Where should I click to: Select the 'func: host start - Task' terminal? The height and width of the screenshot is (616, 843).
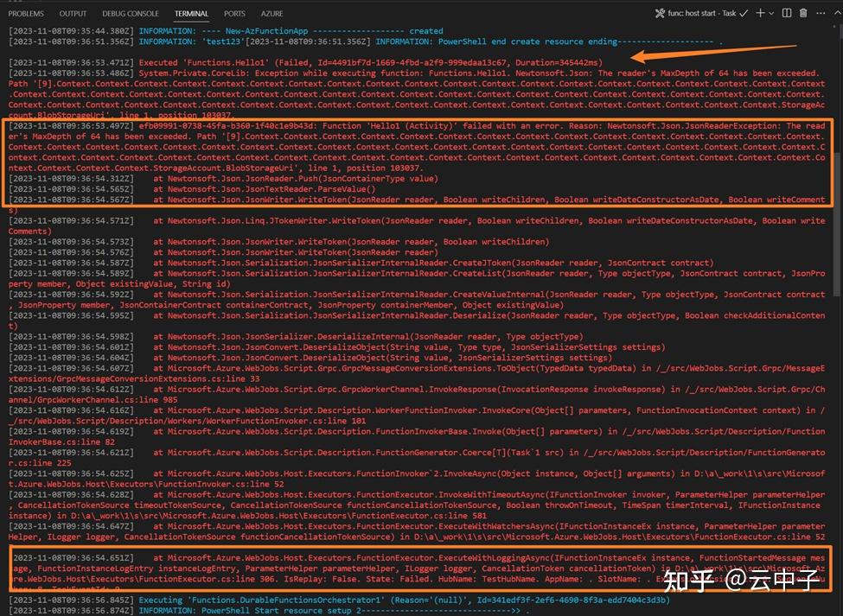(x=702, y=13)
